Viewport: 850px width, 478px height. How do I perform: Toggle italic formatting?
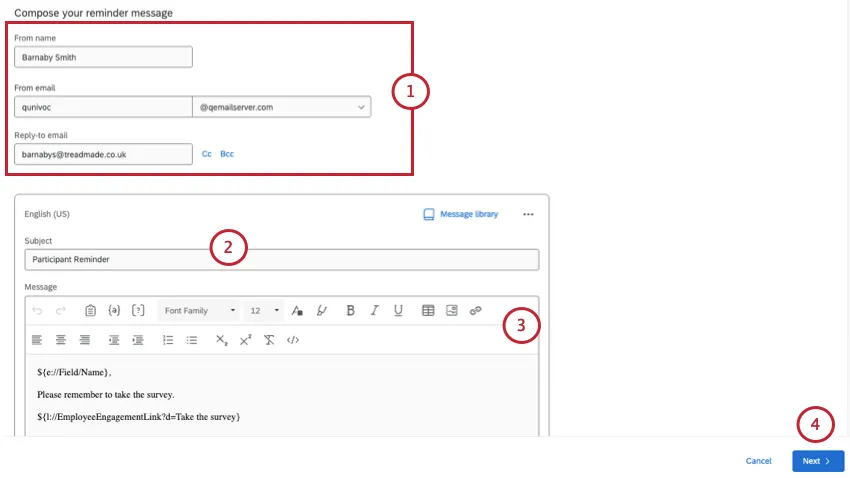click(x=374, y=311)
